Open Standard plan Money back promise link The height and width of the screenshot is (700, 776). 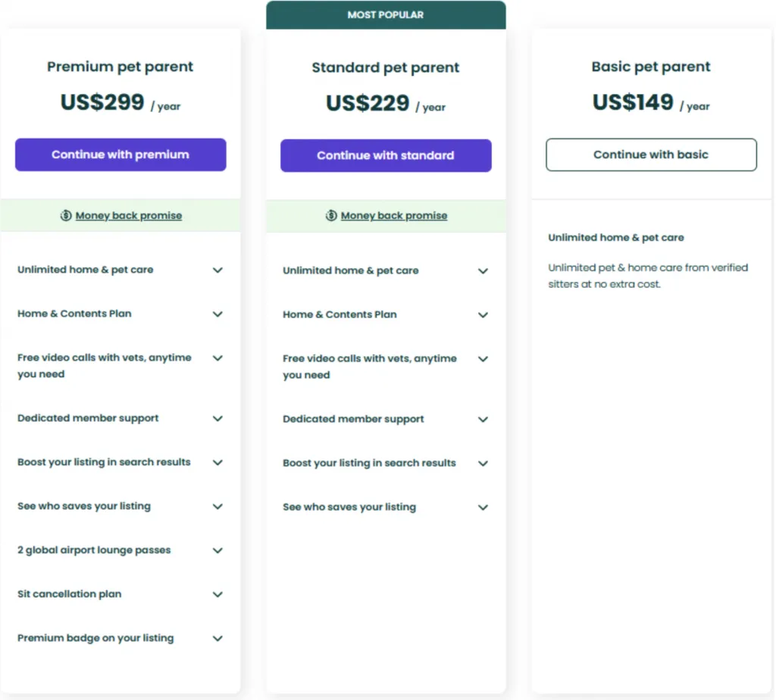tap(394, 216)
